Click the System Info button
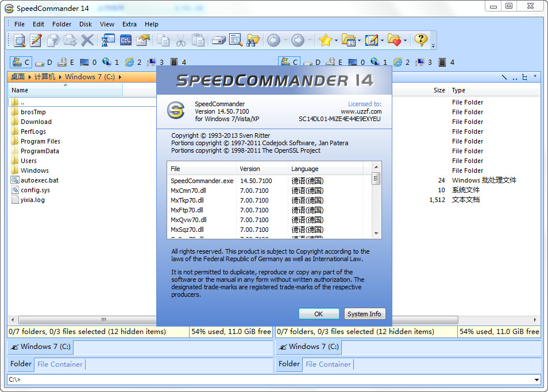 coord(365,313)
